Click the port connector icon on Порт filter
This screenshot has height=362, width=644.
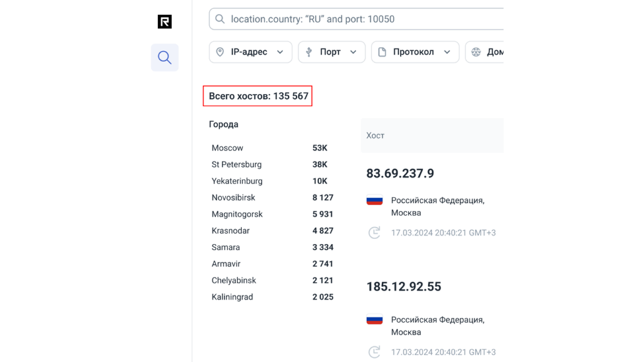pyautogui.click(x=309, y=52)
